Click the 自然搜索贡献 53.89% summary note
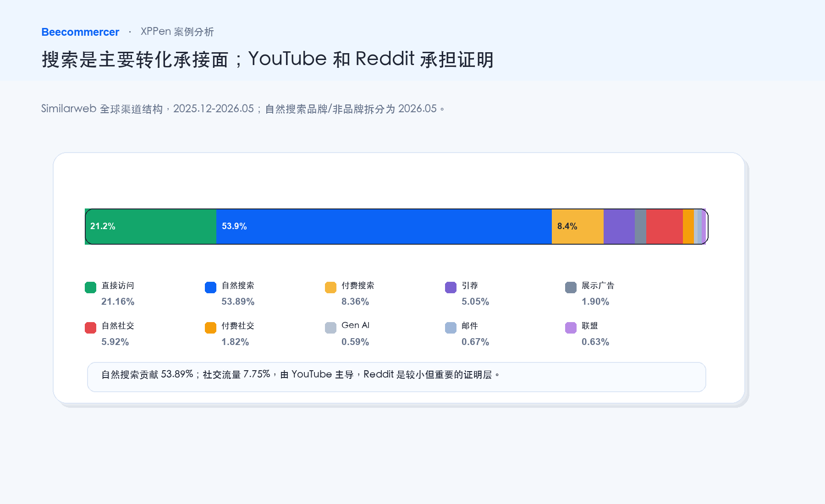The image size is (825, 504). pos(396,377)
